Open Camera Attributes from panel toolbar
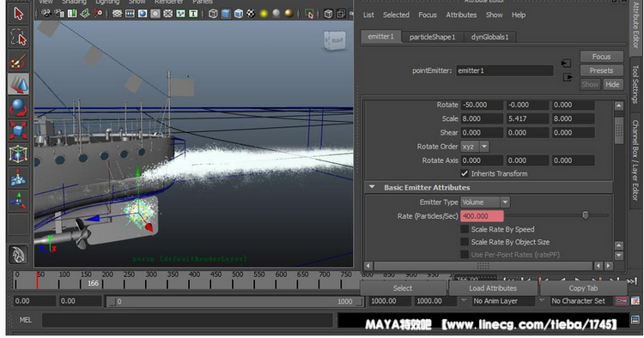This screenshot has width=644, height=338. [59, 14]
